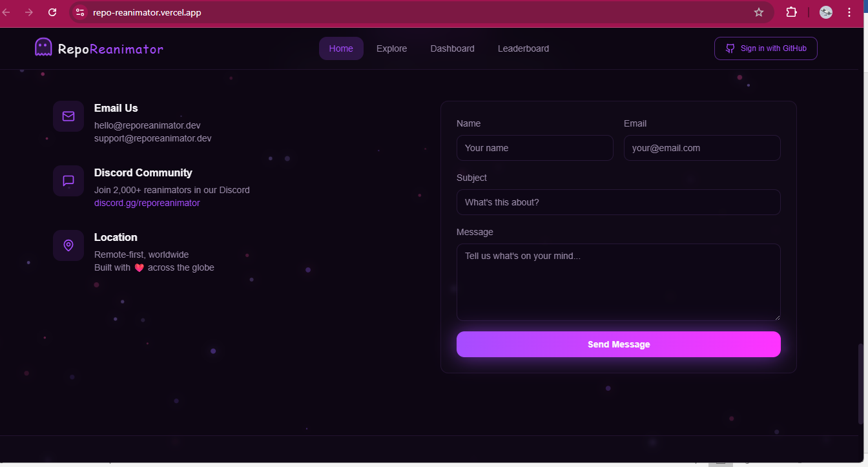
Task: Open the browser extensions puzzle icon
Action: (x=791, y=12)
